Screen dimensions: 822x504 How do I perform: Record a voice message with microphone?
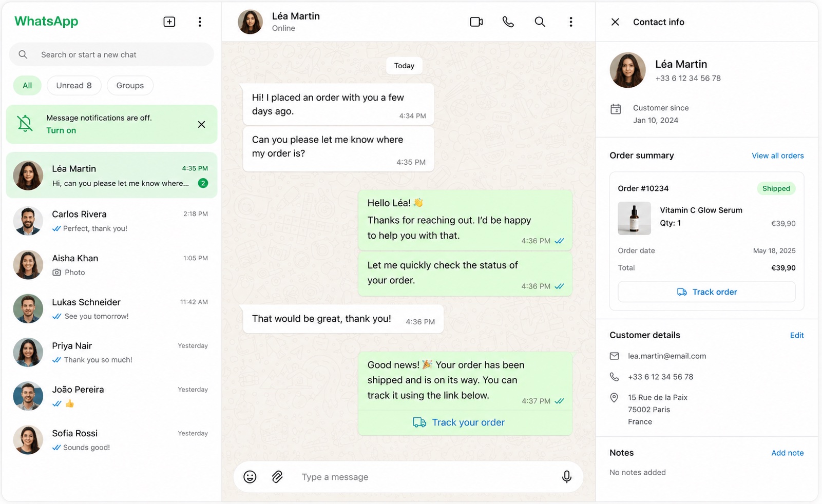click(567, 477)
